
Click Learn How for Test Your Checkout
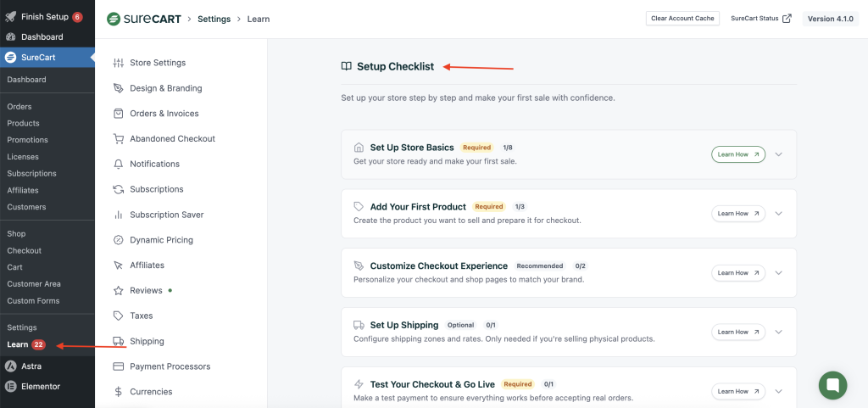pos(738,391)
